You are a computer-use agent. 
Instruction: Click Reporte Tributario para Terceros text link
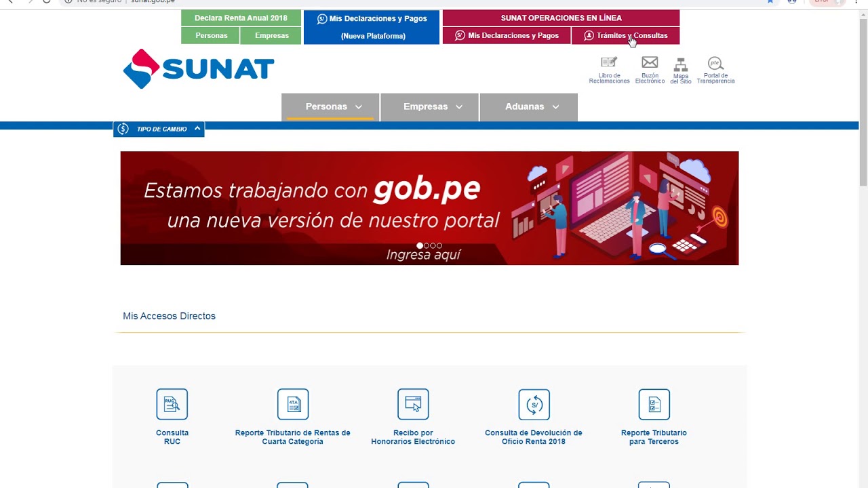(654, 437)
